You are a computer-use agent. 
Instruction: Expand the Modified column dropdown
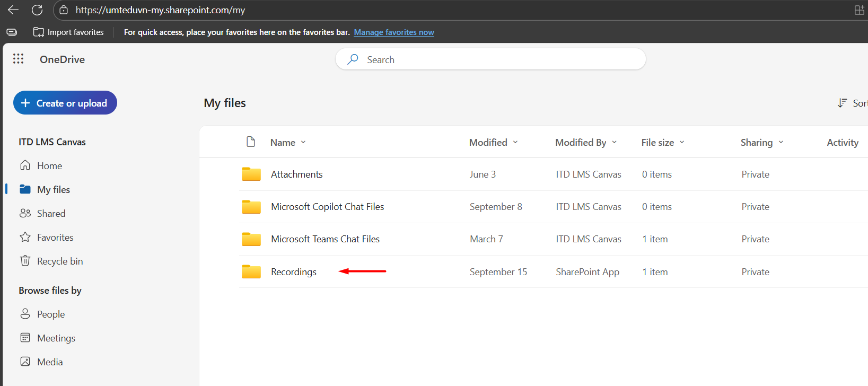pos(515,142)
